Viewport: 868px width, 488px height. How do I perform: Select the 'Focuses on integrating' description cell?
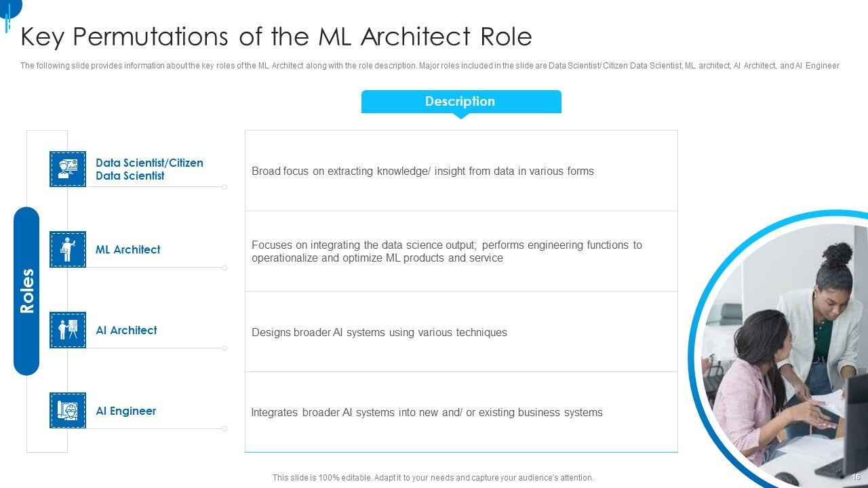[446, 251]
